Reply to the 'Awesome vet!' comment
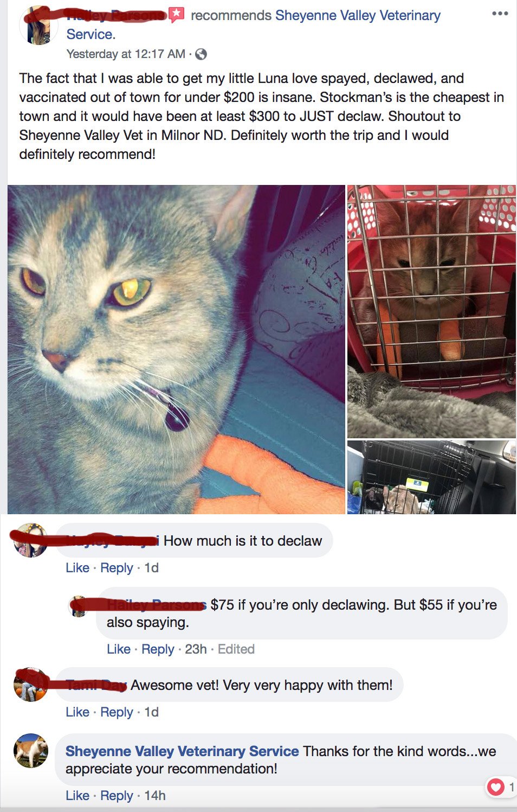 click(117, 712)
